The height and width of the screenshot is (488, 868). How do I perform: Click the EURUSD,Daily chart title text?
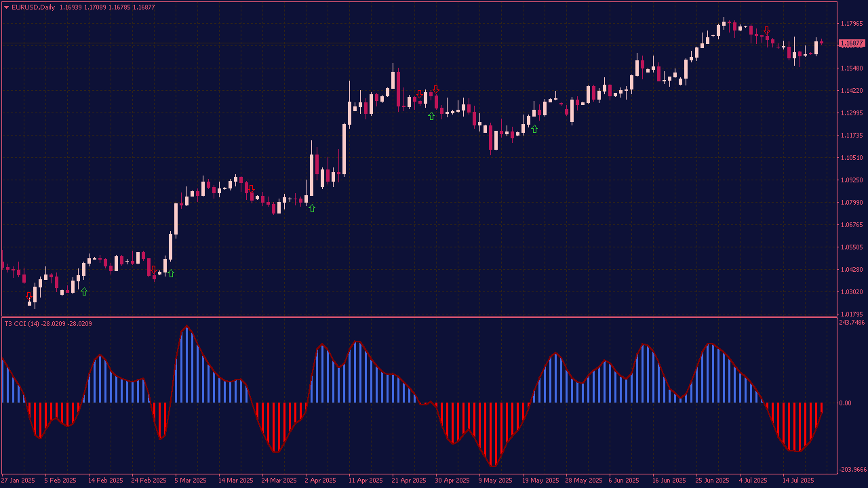[33, 7]
